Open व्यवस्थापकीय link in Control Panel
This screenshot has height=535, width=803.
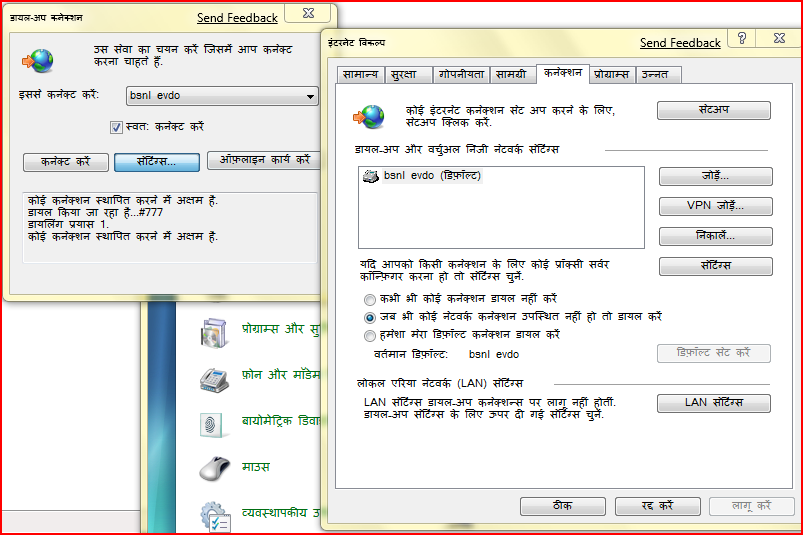pos(281,513)
